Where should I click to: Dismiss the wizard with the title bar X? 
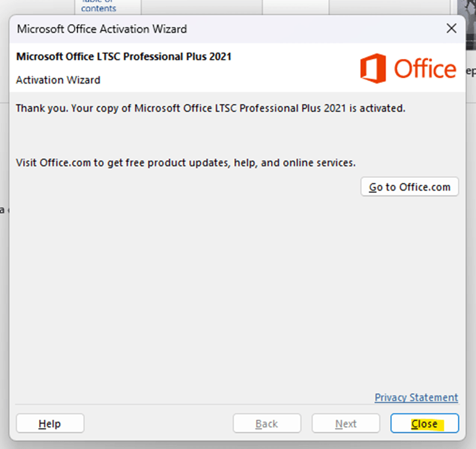click(x=451, y=28)
